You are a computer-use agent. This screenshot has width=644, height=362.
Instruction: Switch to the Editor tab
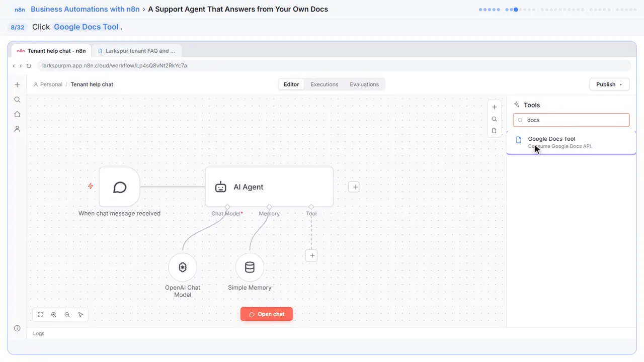click(x=291, y=84)
